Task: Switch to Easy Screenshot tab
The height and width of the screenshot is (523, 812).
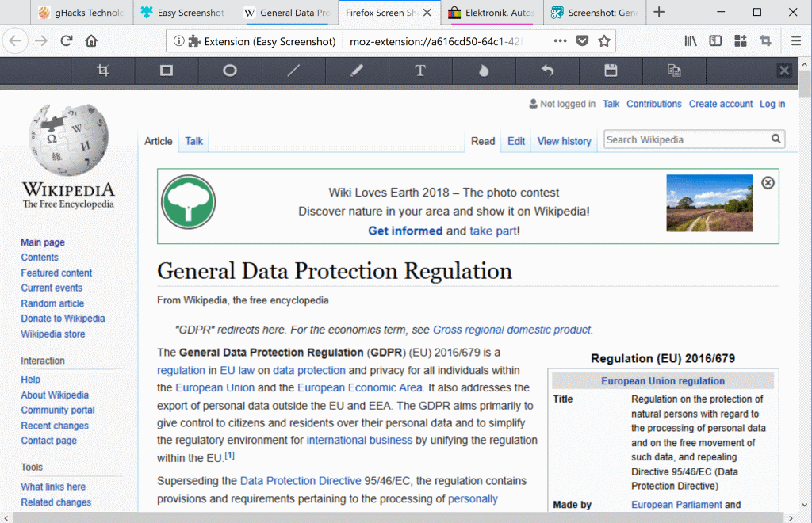Action: 184,13
